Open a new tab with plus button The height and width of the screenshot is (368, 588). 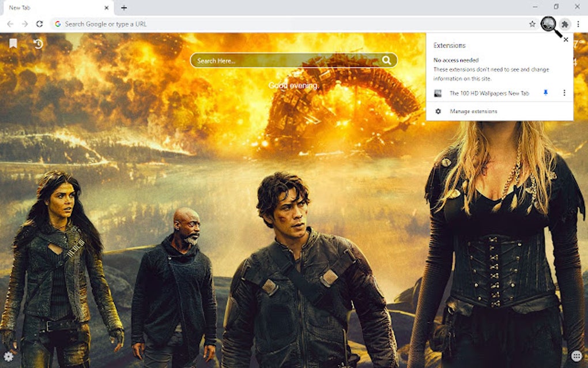coord(124,7)
